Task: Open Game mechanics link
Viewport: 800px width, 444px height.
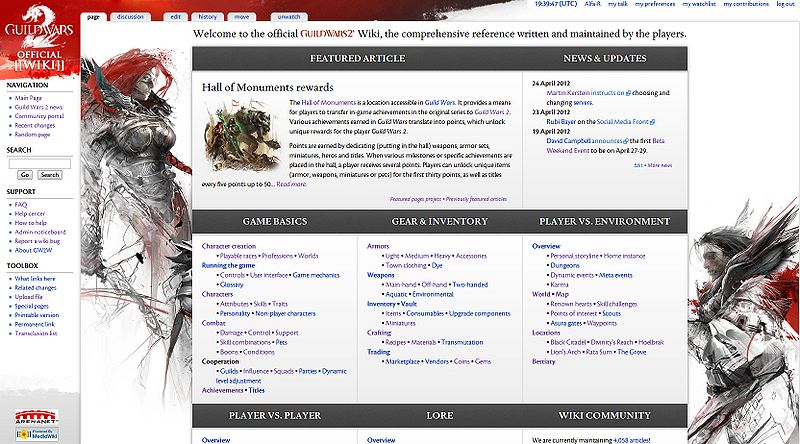Action: 316,276
